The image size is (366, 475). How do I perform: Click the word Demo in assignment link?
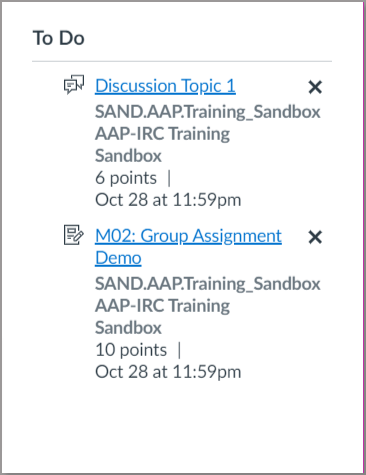(118, 258)
